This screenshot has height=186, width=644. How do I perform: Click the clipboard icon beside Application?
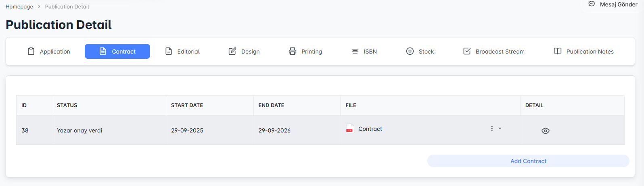[x=31, y=51]
